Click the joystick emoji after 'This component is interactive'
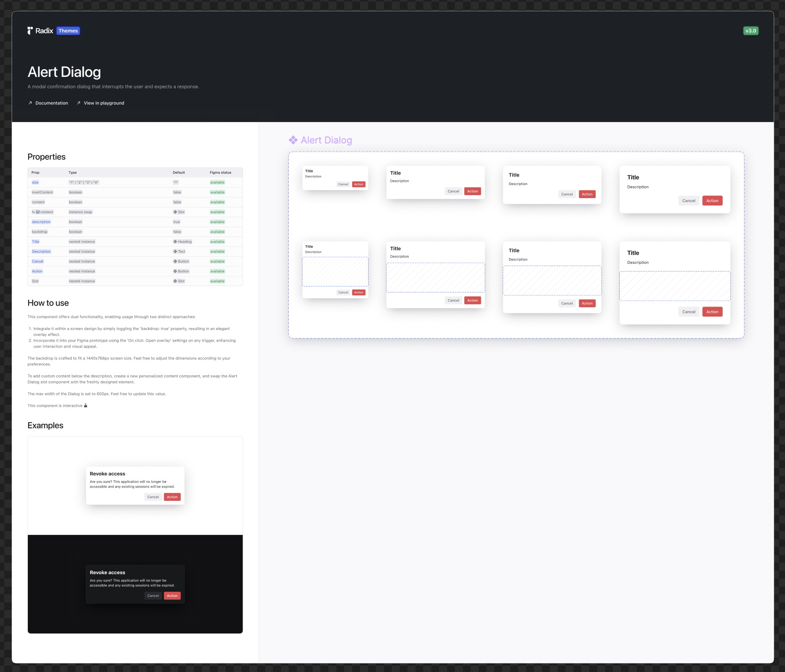Viewport: 785px width, 672px height. tap(86, 406)
